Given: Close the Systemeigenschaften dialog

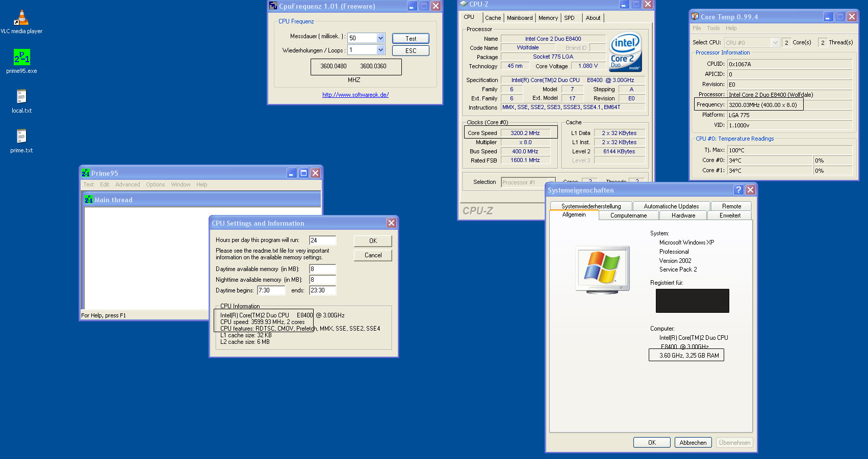Looking at the screenshot, I should 750,190.
